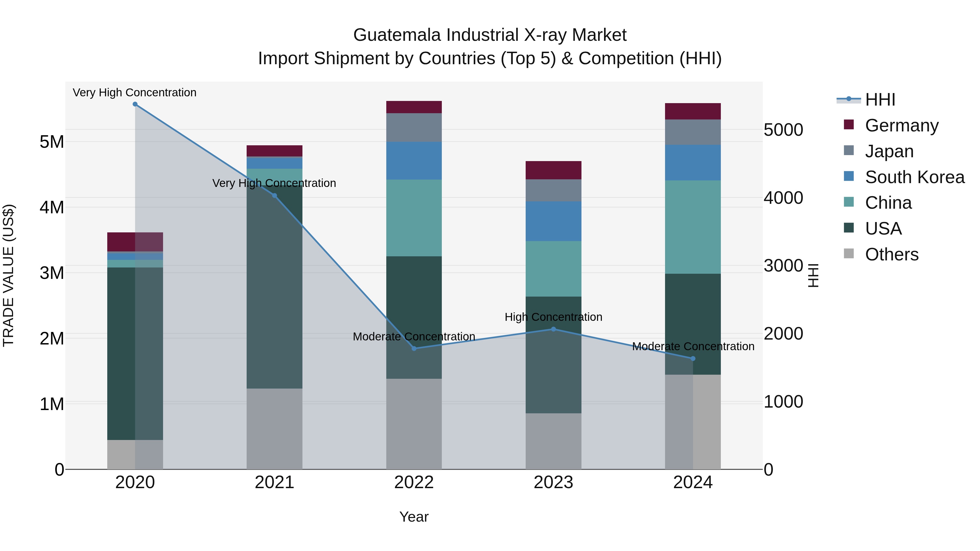This screenshot has width=980, height=551.
Task: Click the 2024 Germany bar segment
Action: pos(693,111)
